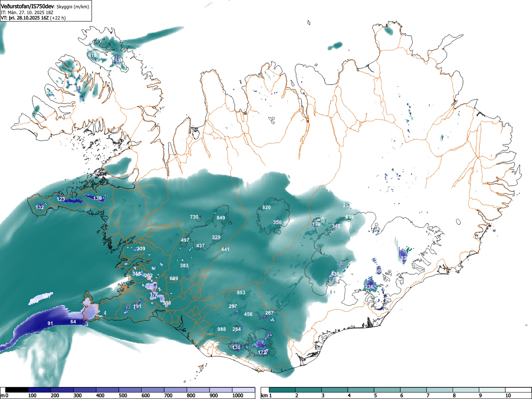Click legend tick label '1000'

pos(238,396)
